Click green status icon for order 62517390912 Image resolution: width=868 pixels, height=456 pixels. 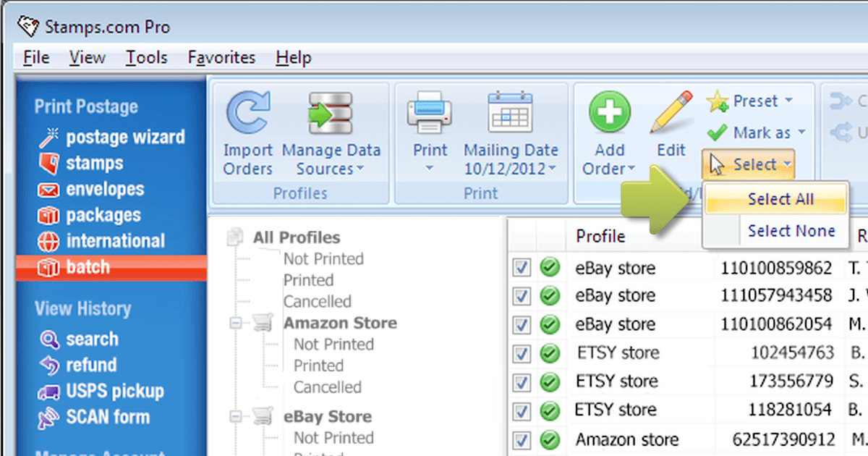coord(550,439)
